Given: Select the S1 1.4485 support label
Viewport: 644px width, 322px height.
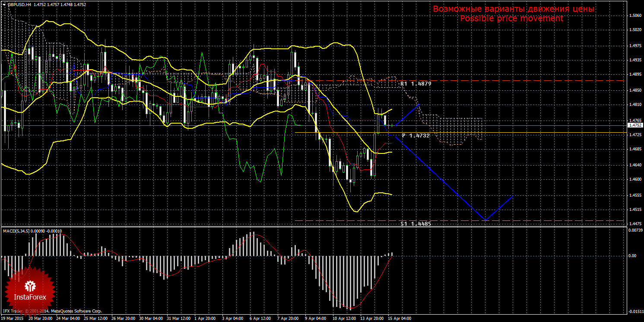Looking at the screenshot, I should tap(416, 223).
